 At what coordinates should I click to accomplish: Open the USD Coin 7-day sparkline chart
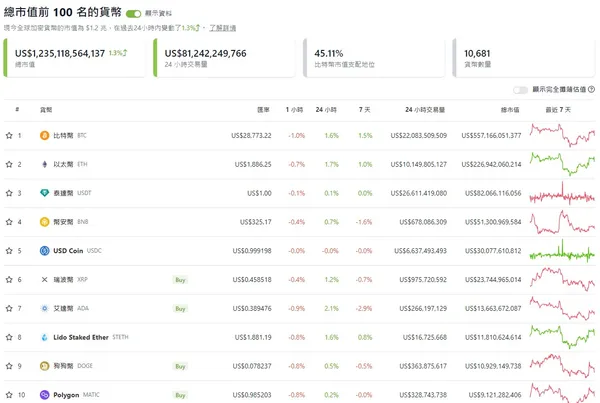562,251
